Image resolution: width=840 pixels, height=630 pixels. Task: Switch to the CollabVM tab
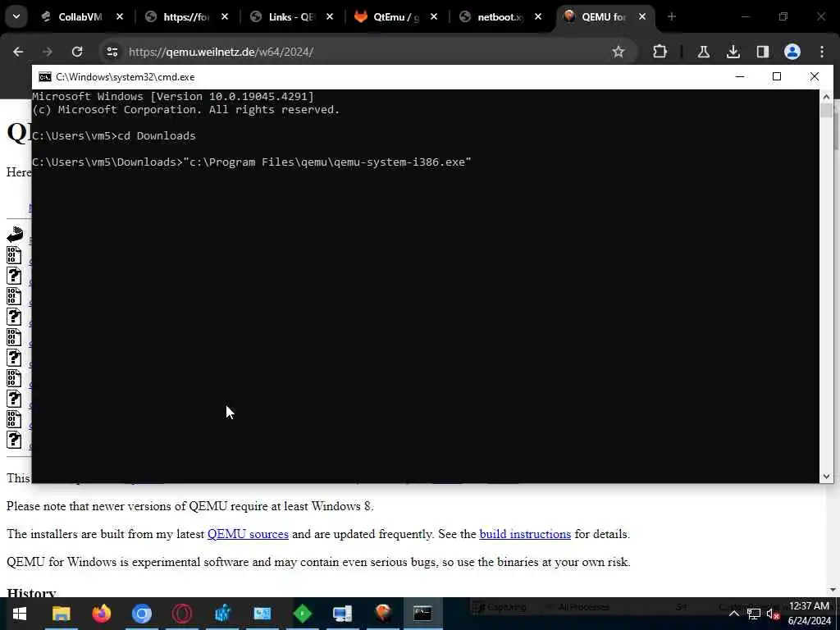(80, 16)
